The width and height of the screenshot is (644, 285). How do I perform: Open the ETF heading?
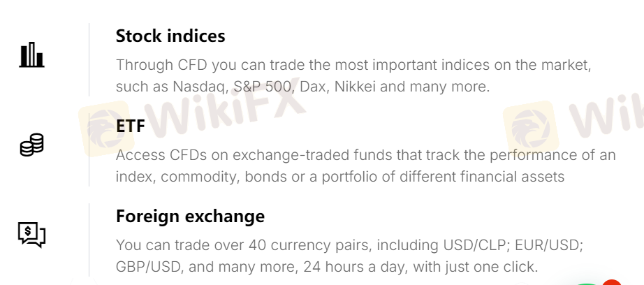pos(130,126)
